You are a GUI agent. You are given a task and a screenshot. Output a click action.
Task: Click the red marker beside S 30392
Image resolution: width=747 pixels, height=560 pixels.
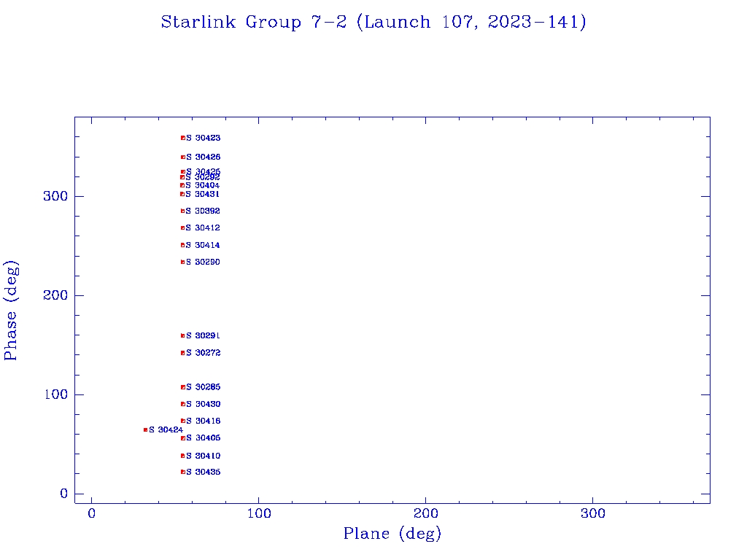182,211
